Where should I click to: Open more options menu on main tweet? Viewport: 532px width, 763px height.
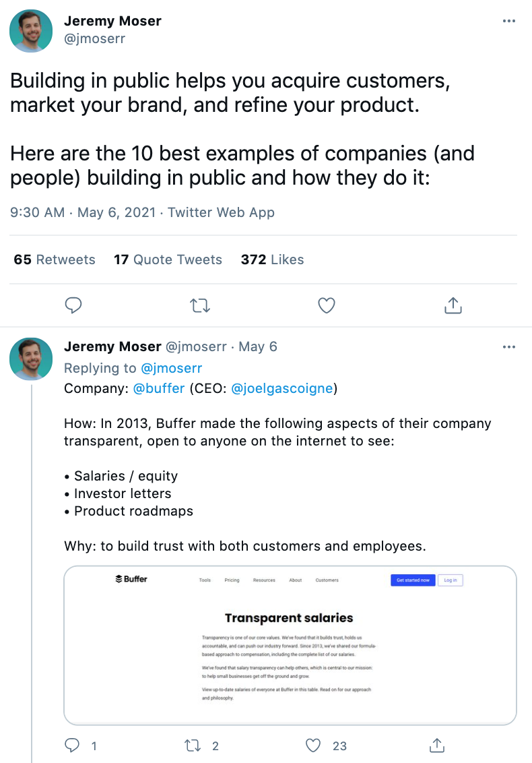pyautogui.click(x=508, y=21)
